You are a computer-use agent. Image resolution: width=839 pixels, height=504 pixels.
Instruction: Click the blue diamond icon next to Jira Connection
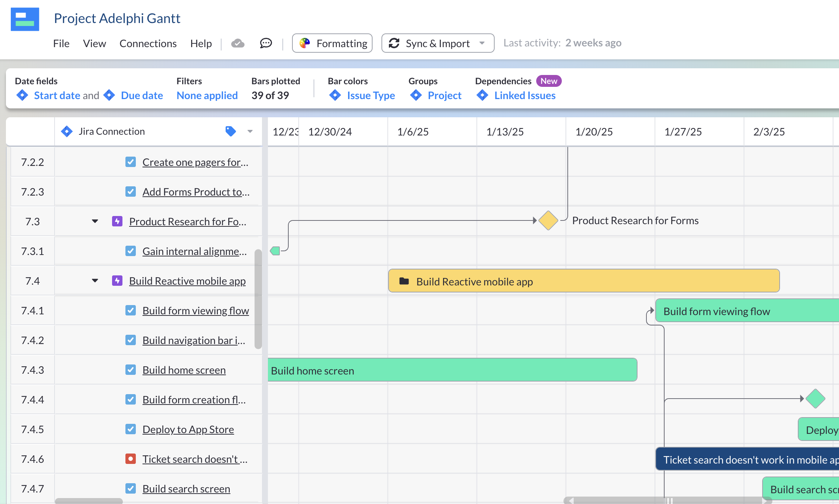67,131
